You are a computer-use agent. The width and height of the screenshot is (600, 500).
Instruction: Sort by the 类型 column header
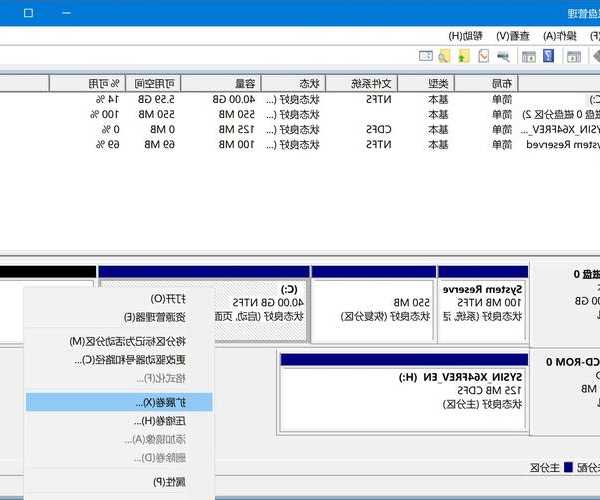tap(426, 83)
